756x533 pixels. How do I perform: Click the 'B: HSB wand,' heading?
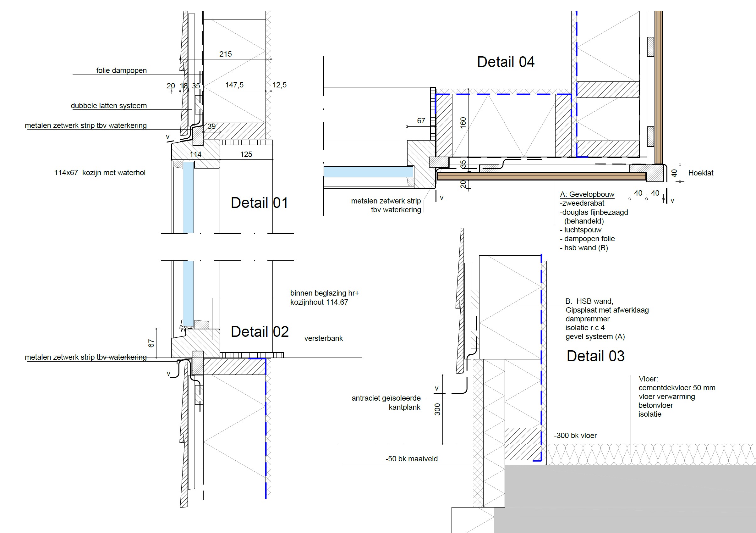(x=589, y=301)
